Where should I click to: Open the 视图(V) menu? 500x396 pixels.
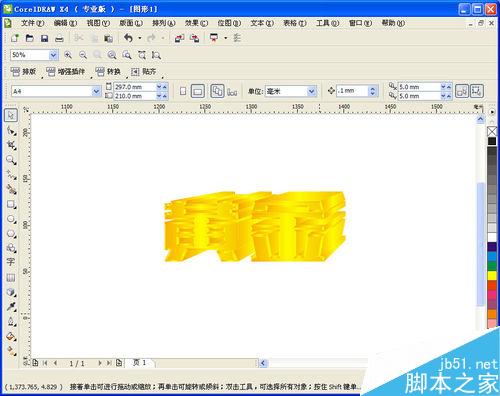coord(98,23)
